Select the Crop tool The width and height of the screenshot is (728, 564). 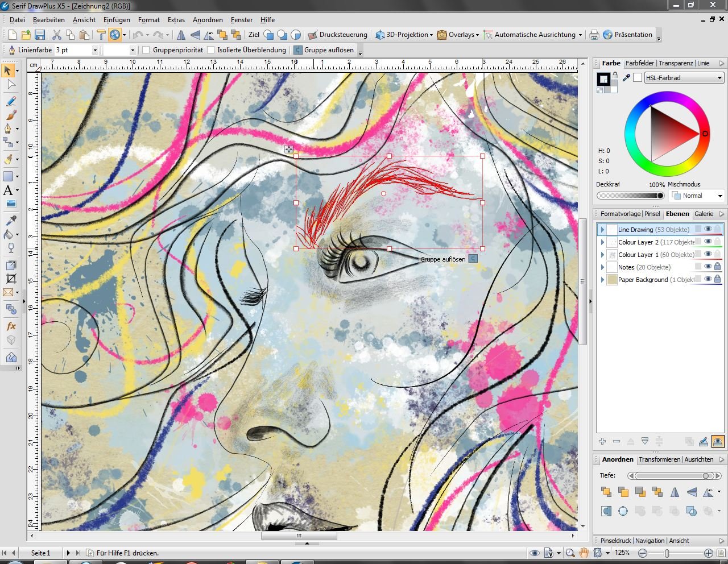pos(10,279)
